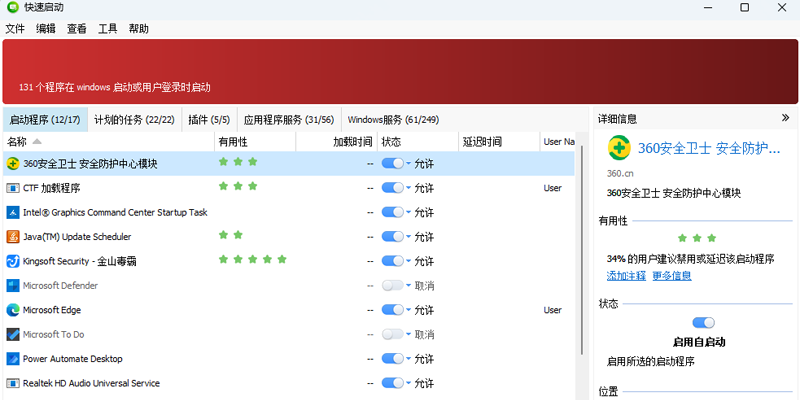This screenshot has height=400, width=800.
Task: Click the Microsoft Defender row icon
Action: coord(13,286)
